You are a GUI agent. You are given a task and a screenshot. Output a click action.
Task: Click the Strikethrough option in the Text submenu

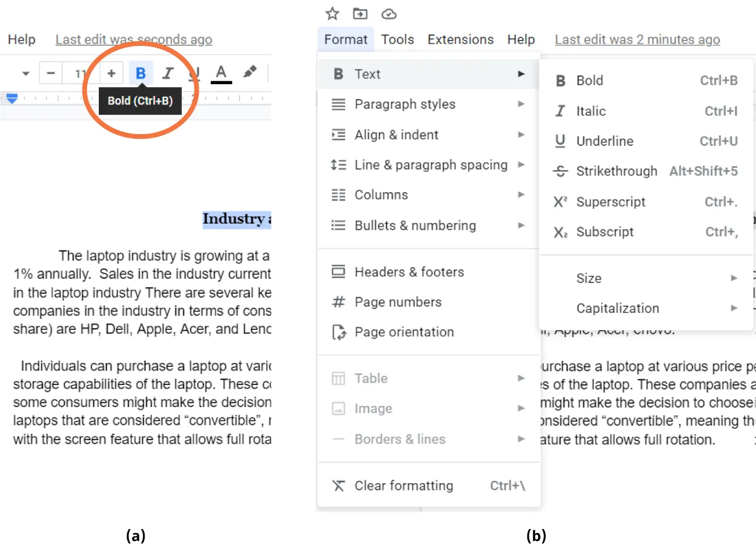(617, 171)
